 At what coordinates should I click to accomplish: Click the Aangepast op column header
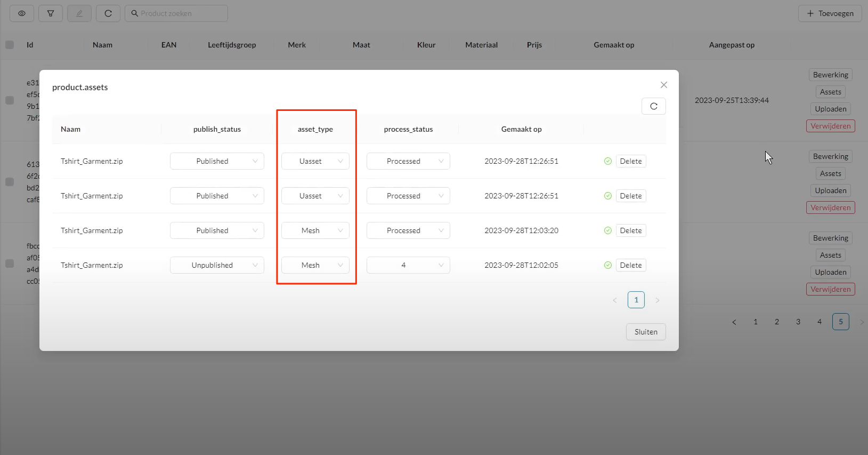(732, 45)
